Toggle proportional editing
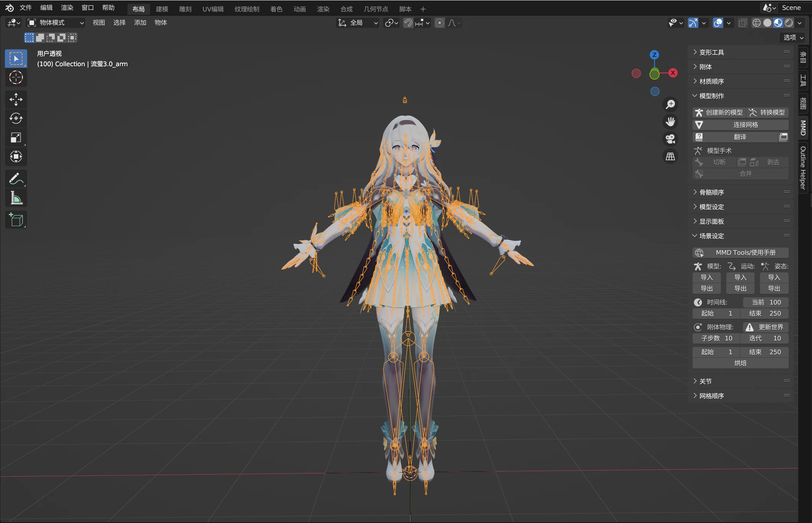This screenshot has height=523, width=812. pyautogui.click(x=439, y=23)
